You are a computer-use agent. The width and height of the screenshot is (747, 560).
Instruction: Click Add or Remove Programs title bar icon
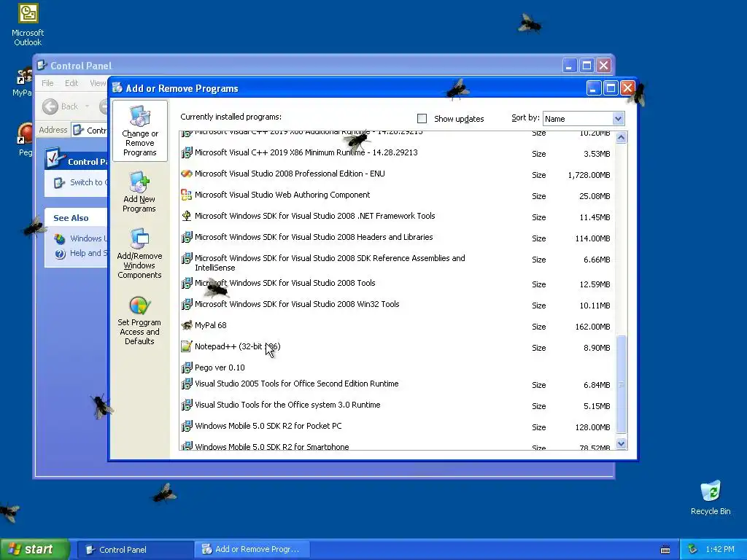tap(117, 88)
